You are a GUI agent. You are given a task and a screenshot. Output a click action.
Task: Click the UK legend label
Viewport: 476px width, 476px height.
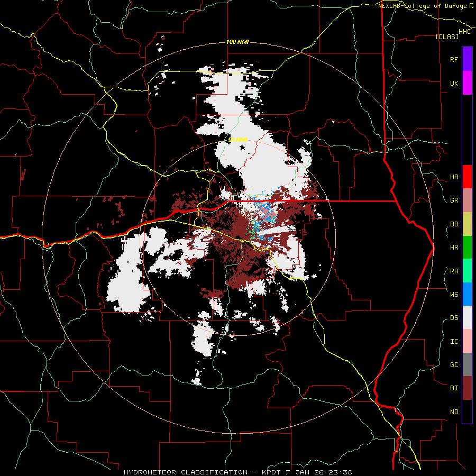454,83
